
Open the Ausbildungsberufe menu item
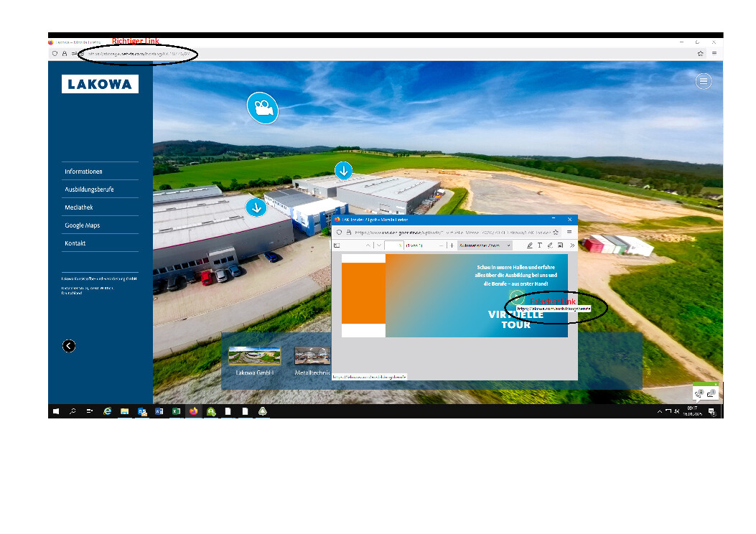[100, 189]
